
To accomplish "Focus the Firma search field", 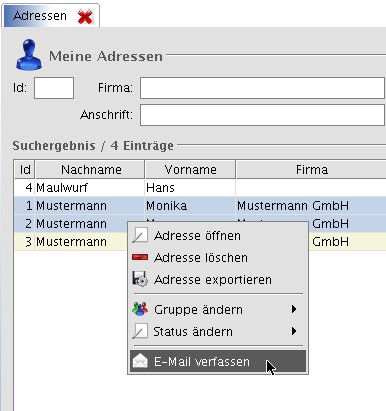I will [262, 88].
